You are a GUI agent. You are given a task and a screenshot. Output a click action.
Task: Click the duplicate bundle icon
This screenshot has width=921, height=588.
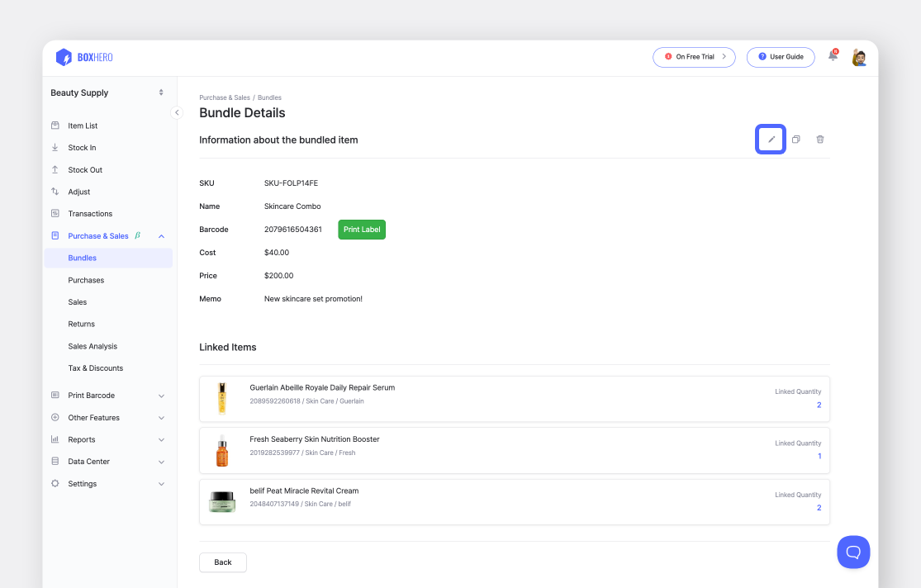(x=795, y=139)
